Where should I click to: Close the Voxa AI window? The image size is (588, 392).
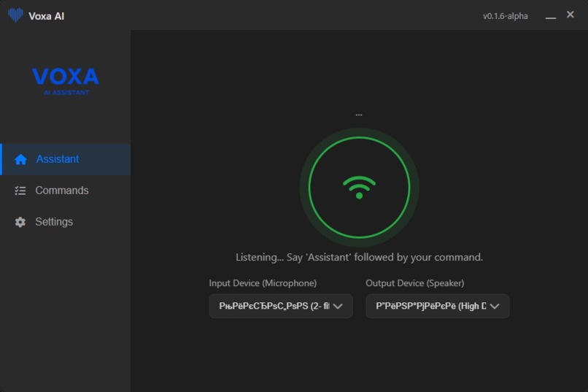coord(570,15)
